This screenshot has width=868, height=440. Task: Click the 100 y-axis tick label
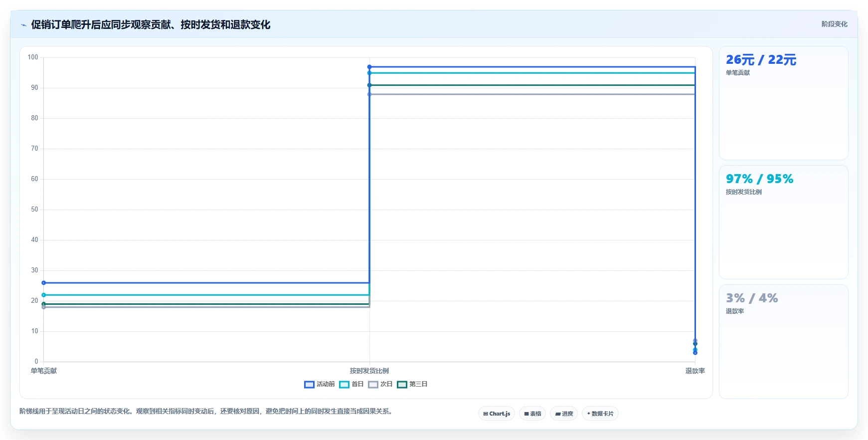[33, 57]
